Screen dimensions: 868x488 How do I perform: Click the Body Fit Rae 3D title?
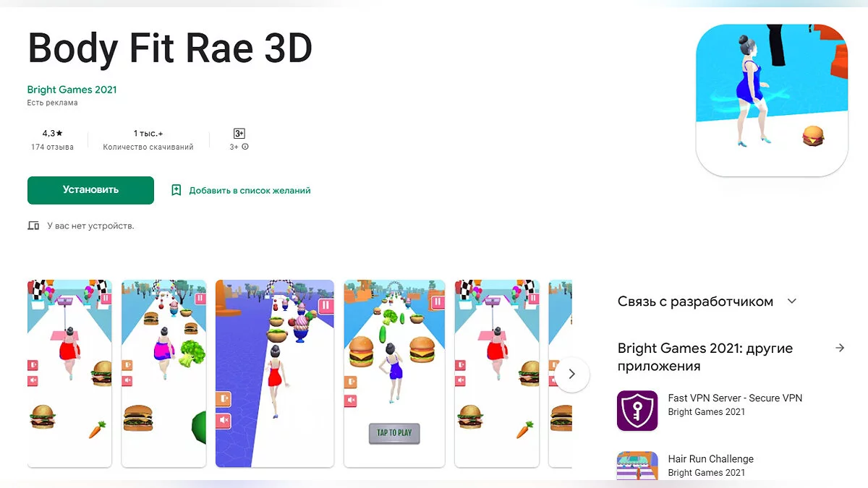tap(170, 48)
